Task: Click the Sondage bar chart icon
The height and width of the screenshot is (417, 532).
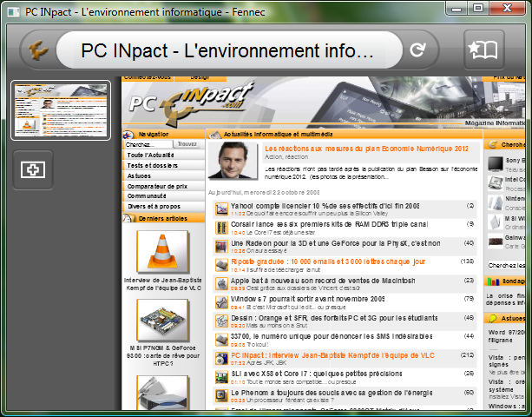Action: (x=493, y=281)
